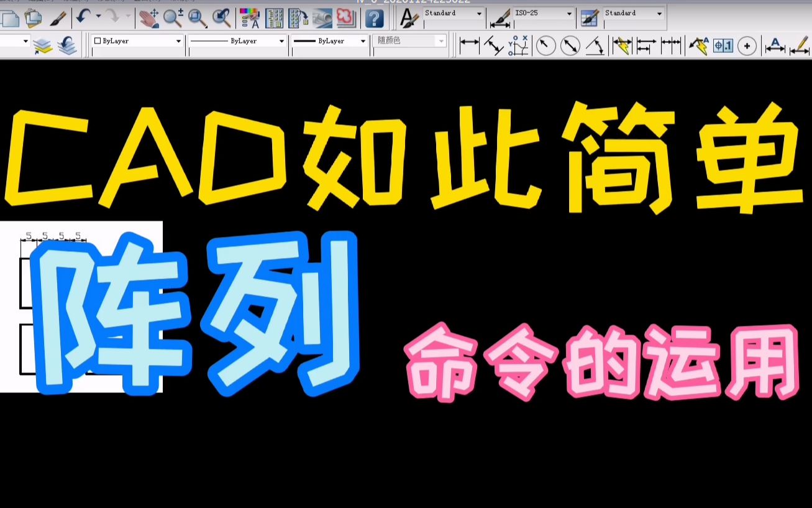Expand the table style Standard dropdown
This screenshot has width=812, height=508.
pyautogui.click(x=659, y=13)
